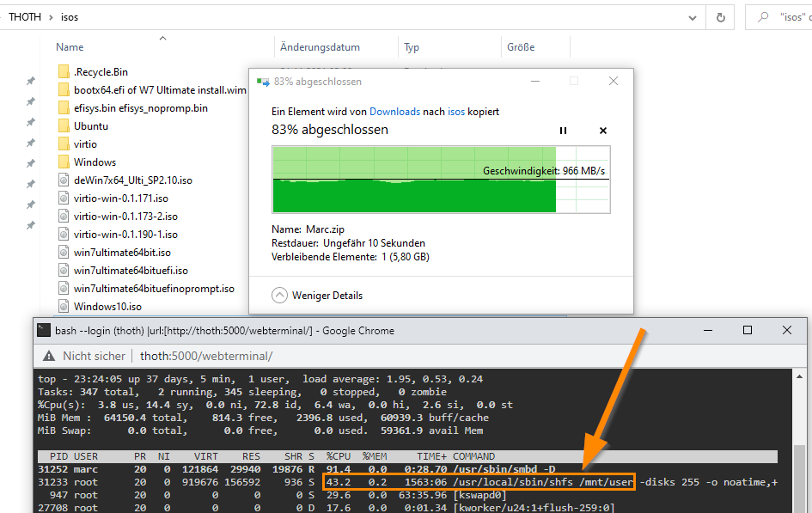Screen dimensions: 812x513
Task: Select the .Recycle.Bin folder icon
Action: (64, 71)
